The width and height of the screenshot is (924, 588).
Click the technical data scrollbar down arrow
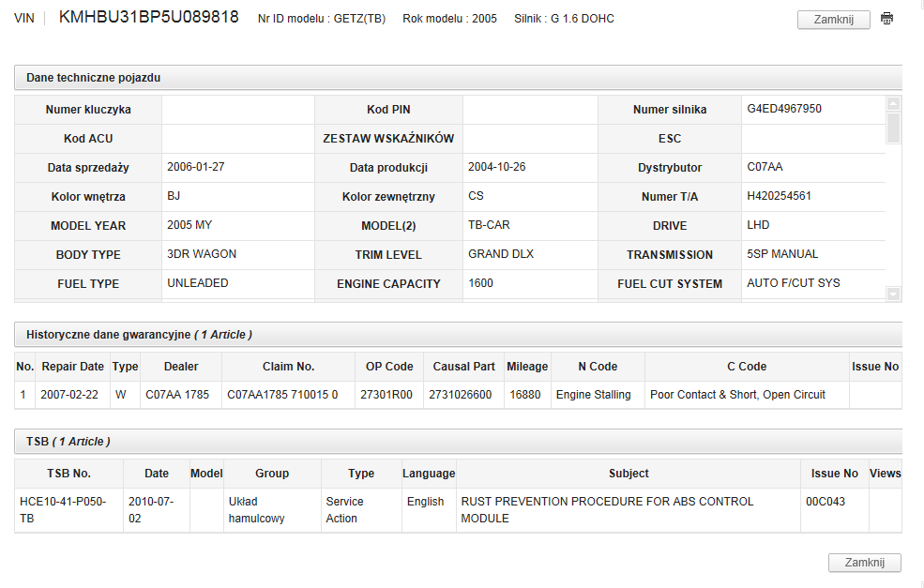(893, 294)
